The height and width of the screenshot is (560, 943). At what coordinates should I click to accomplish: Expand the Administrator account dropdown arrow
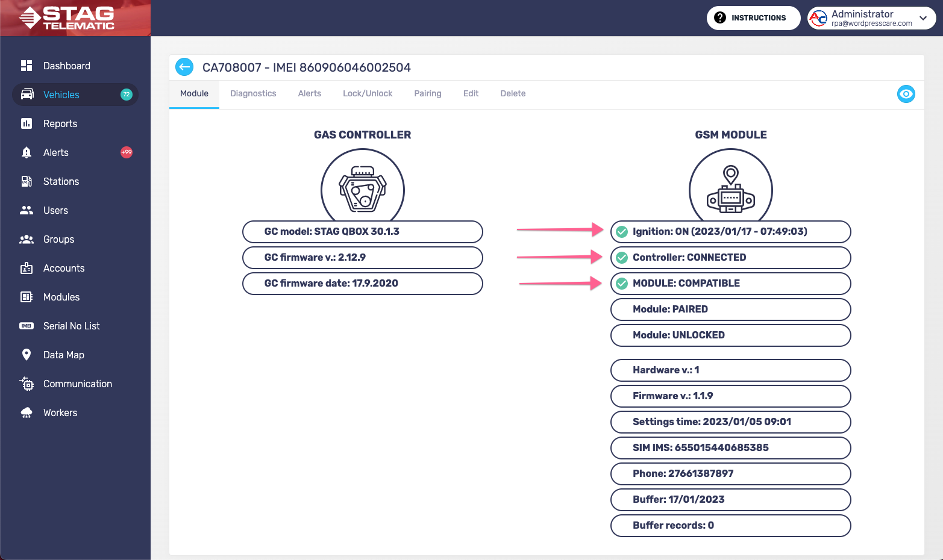coord(923,18)
